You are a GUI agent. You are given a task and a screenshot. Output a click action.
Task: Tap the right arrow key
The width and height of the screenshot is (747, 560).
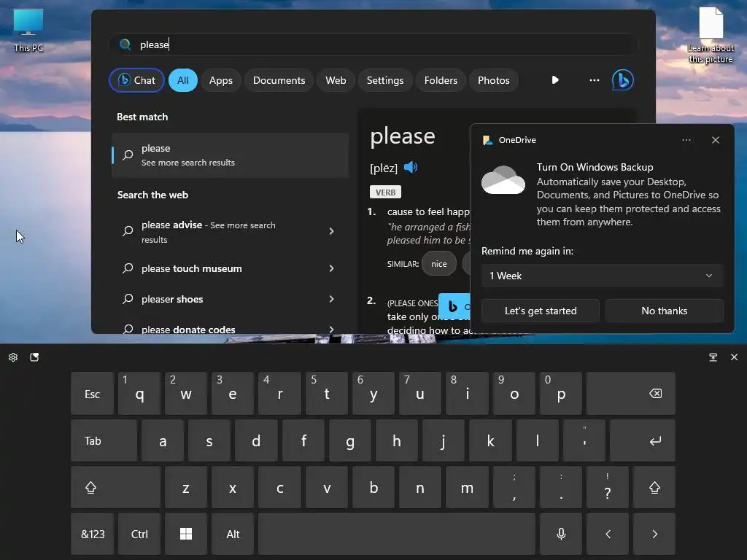pyautogui.click(x=654, y=534)
